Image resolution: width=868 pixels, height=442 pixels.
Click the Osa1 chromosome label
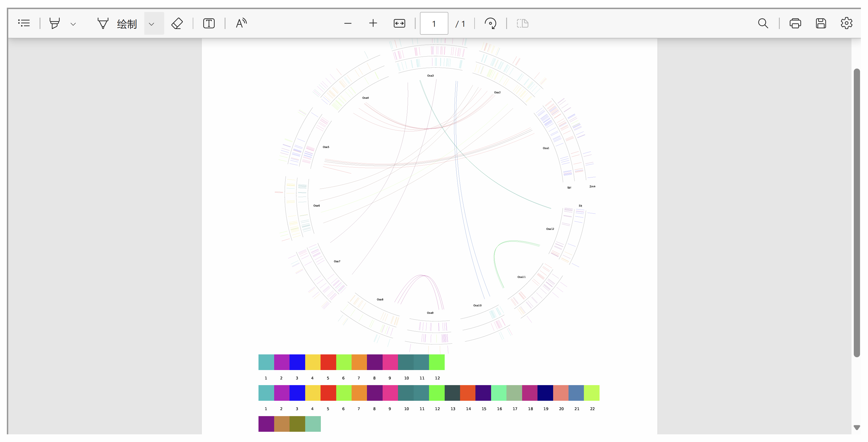click(x=546, y=148)
